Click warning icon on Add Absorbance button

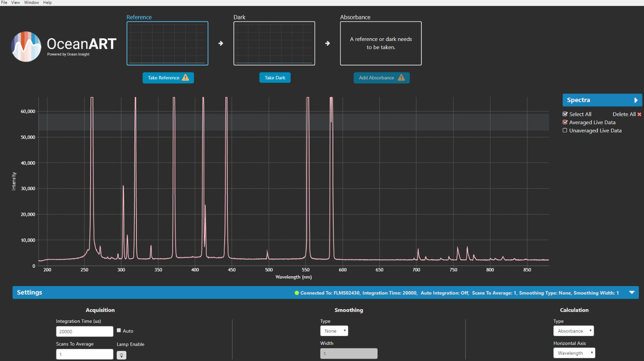pos(401,78)
